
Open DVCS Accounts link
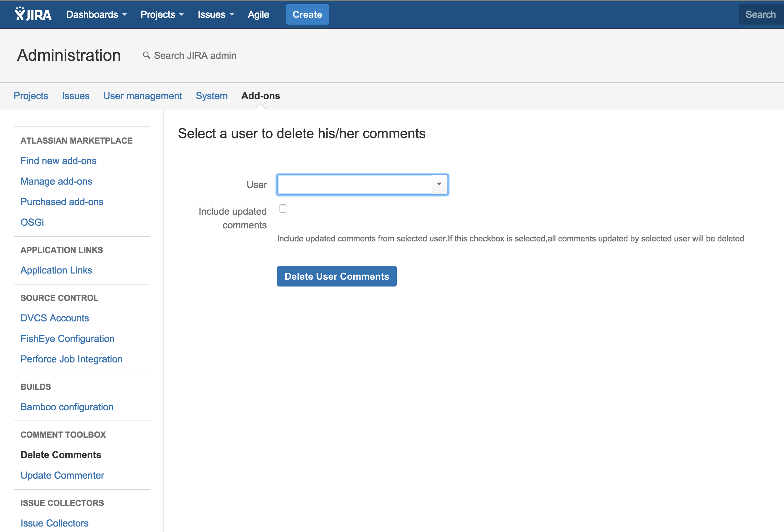tap(55, 318)
